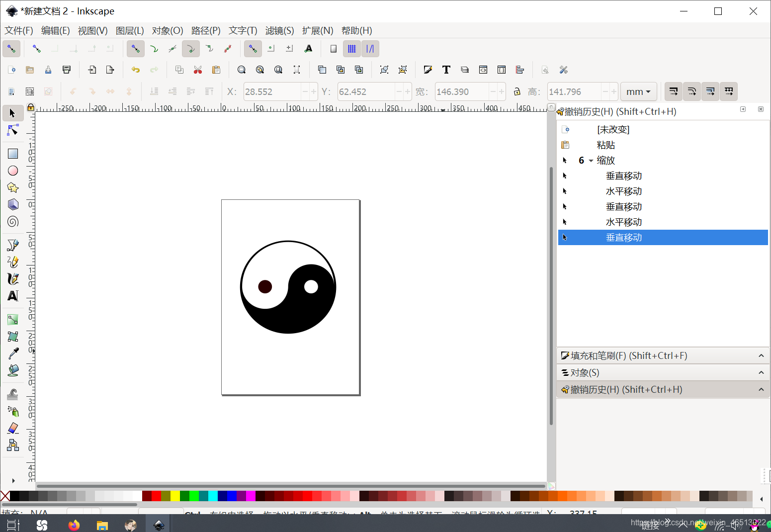This screenshot has width=771, height=532.
Task: Open Align and Distribute dialog icon
Action: 519,70
